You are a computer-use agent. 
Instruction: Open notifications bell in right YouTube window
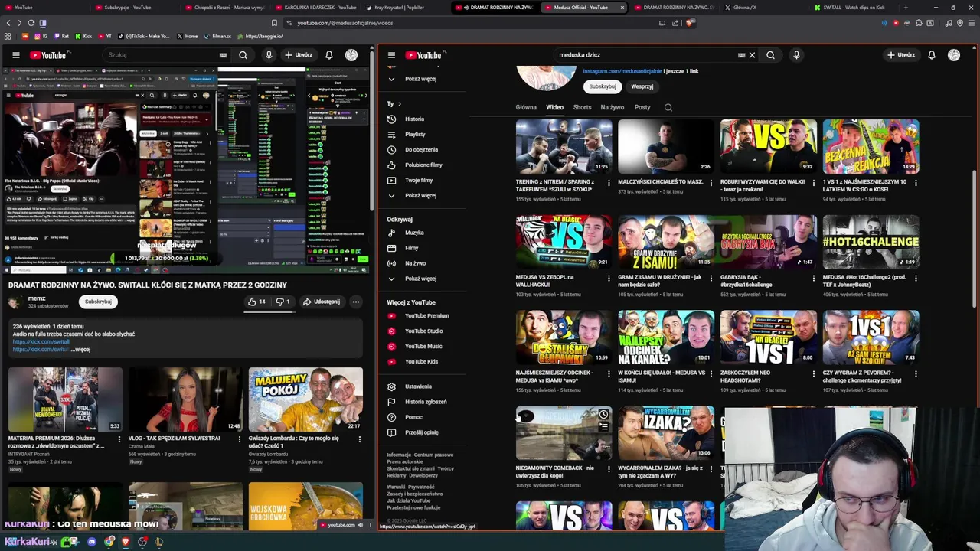tap(932, 55)
